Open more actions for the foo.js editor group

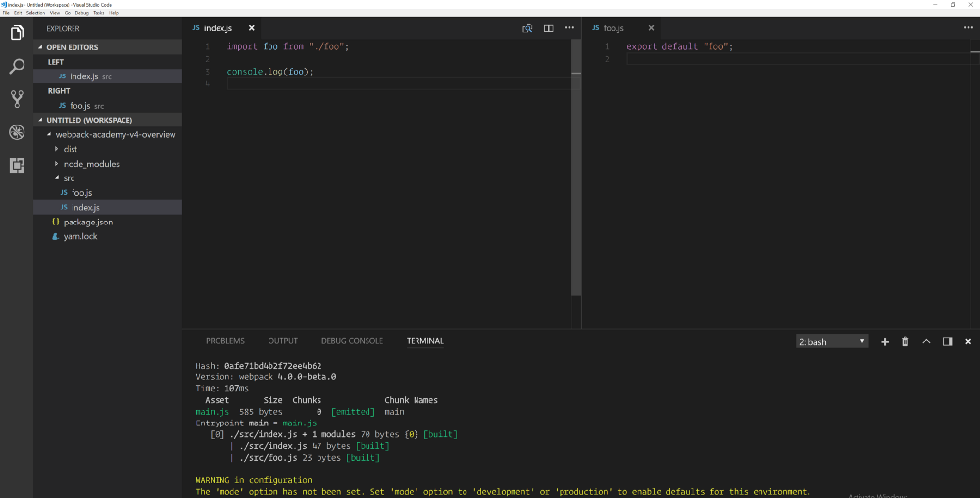point(968,28)
